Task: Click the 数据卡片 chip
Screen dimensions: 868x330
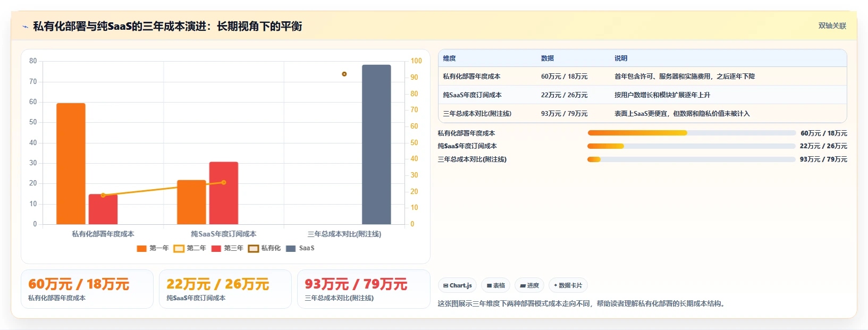Action: (568, 285)
